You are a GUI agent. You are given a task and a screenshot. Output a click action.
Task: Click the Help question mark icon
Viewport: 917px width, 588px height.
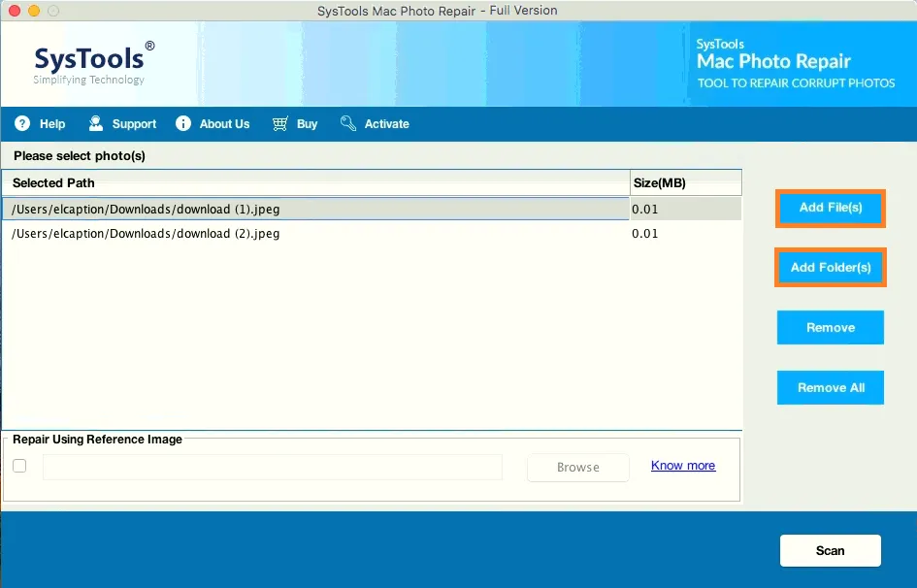tap(22, 123)
